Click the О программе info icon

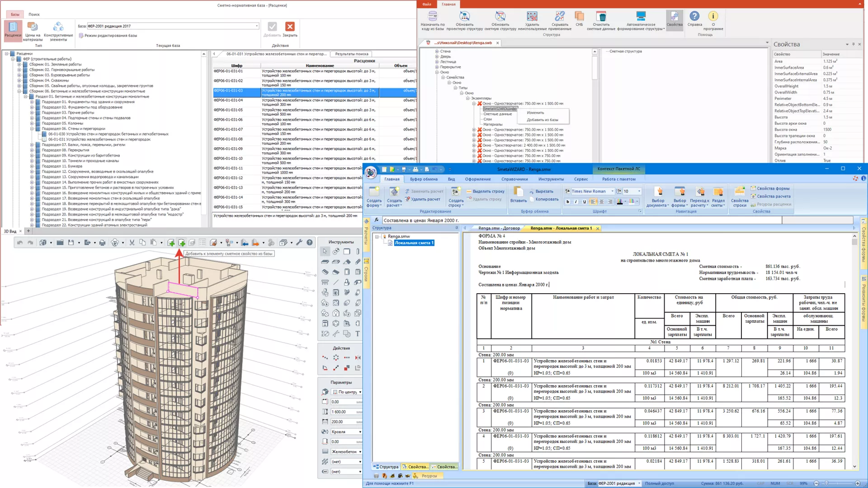tap(713, 21)
